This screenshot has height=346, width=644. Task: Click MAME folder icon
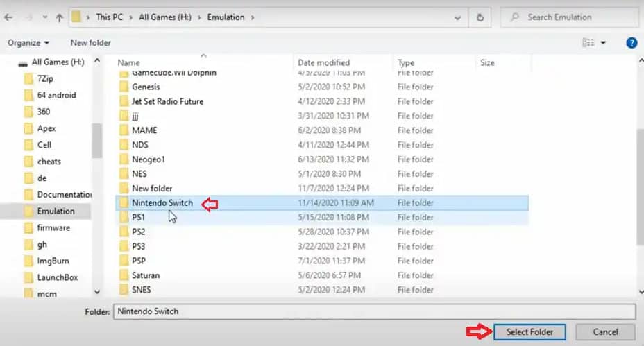coord(124,130)
